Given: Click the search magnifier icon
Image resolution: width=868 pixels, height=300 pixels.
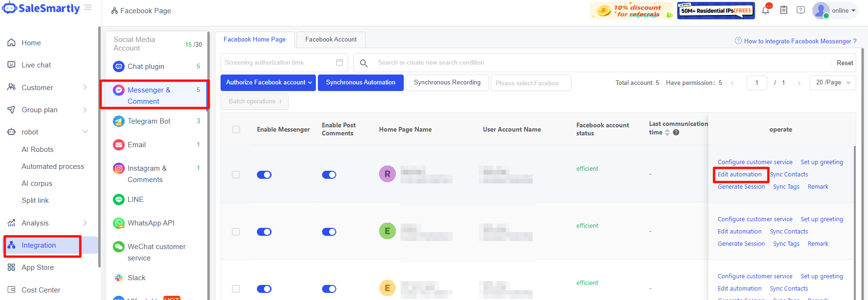Looking at the screenshot, I should click(x=364, y=63).
